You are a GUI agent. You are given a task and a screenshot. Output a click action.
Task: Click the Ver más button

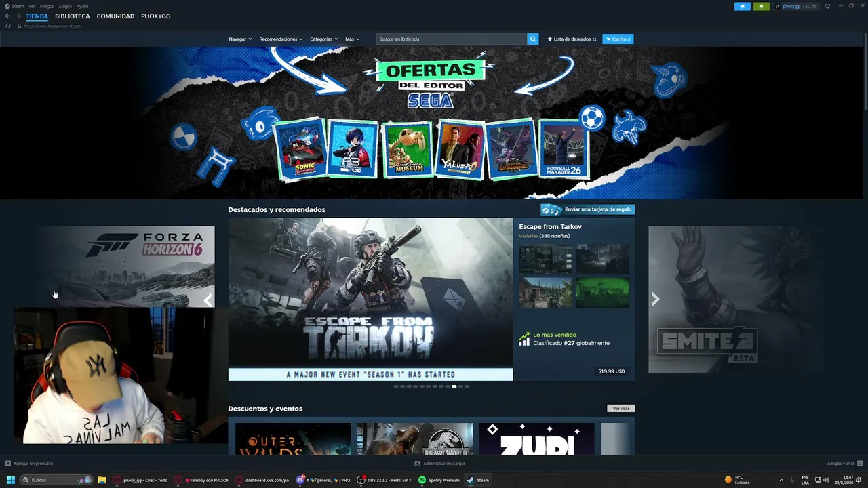point(621,409)
